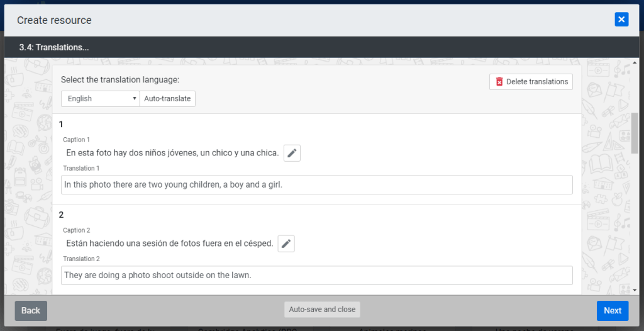
Task: Open the English translation language dropdown
Action: click(100, 99)
